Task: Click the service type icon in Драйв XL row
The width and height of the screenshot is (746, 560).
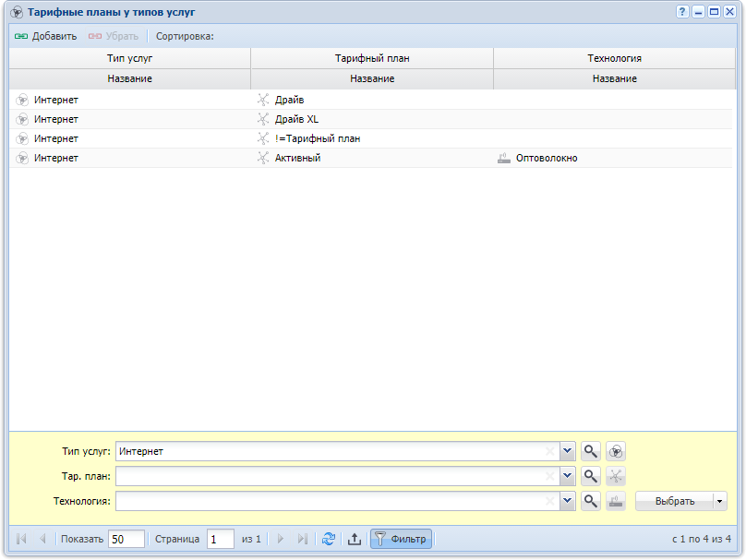Action: 22,119
